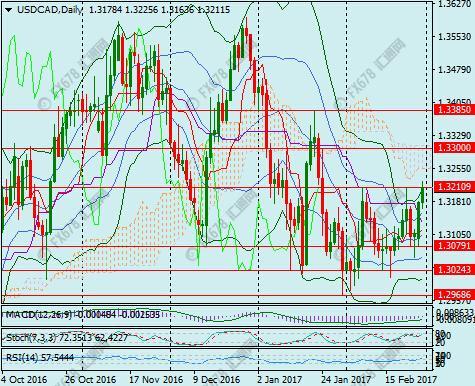Image resolution: width=475 pixels, height=386 pixels.
Task: Select the 1.35530 price scale value
Action: [455, 37]
